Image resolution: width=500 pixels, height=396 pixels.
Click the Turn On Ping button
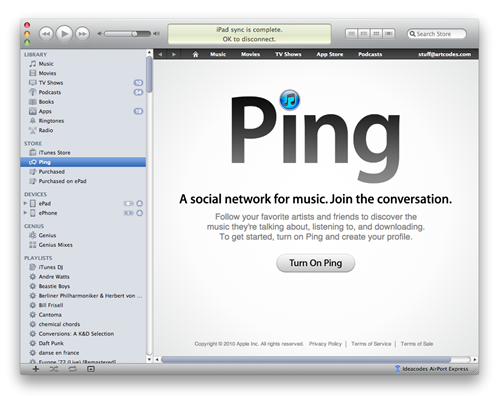(x=315, y=263)
